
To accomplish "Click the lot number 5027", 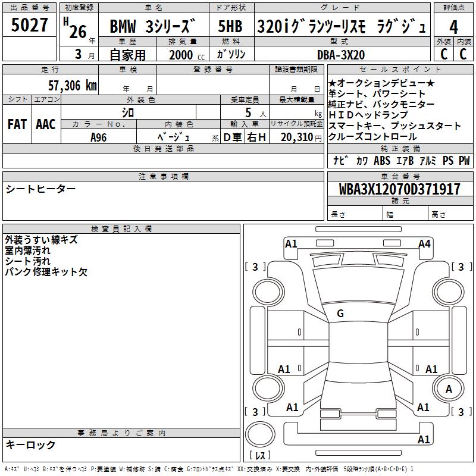I will [30, 26].
